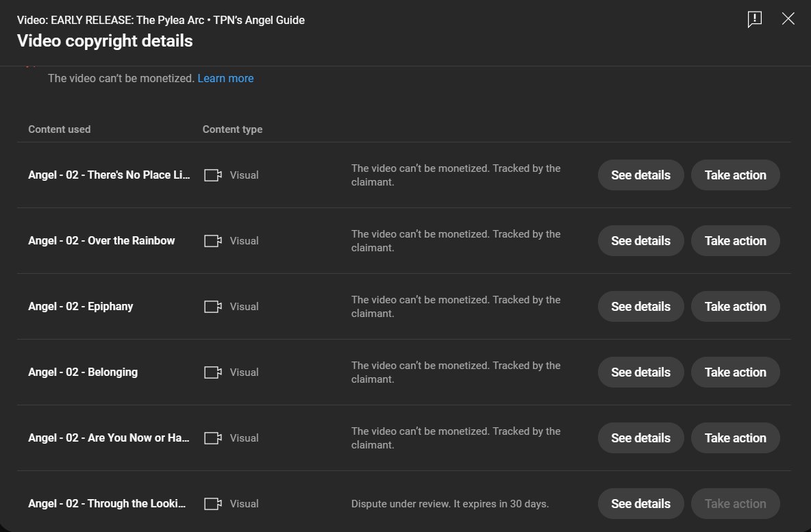Screen dimensions: 811x532
Task: Click the Visual video icon in Through the Looki row
Action: (x=213, y=503)
